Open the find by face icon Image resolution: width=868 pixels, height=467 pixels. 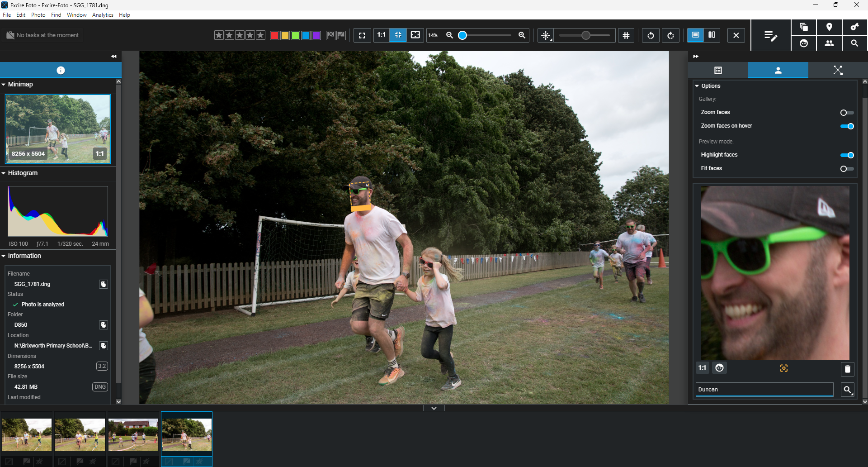click(x=804, y=43)
